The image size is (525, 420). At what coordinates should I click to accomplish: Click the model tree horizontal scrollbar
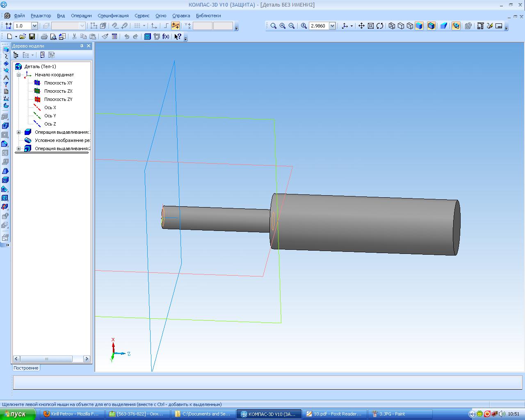pos(46,359)
